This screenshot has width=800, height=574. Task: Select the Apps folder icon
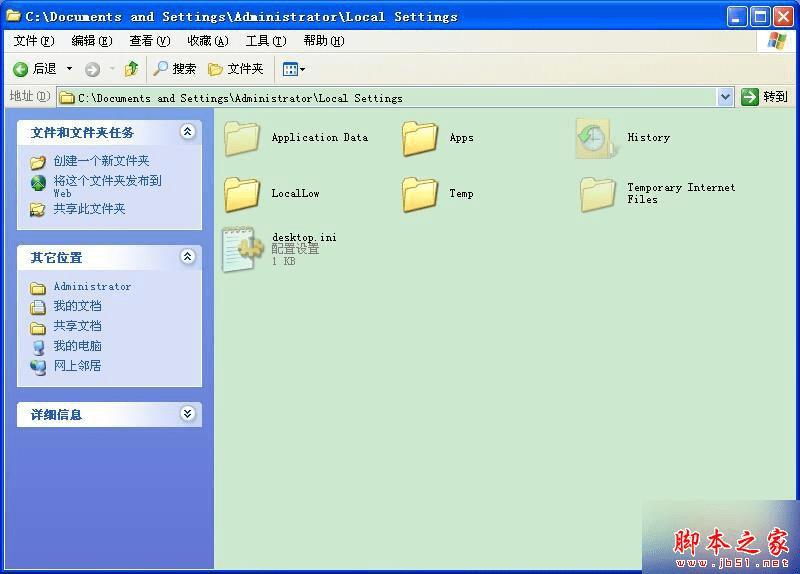[420, 138]
